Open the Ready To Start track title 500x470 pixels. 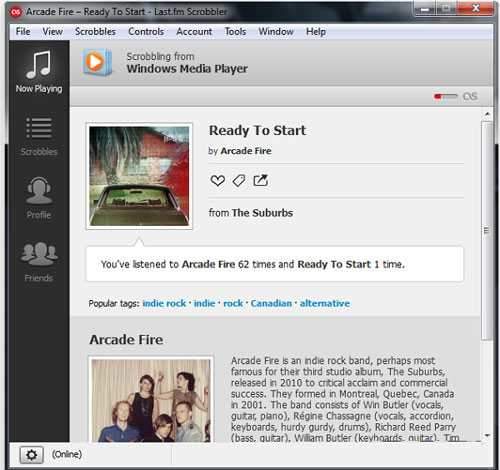[257, 130]
